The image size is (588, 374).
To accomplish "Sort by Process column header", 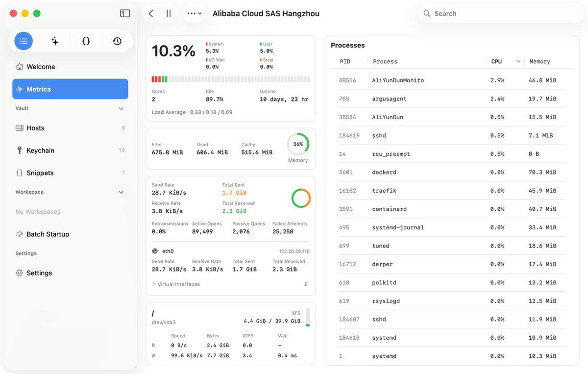I will pos(385,61).
